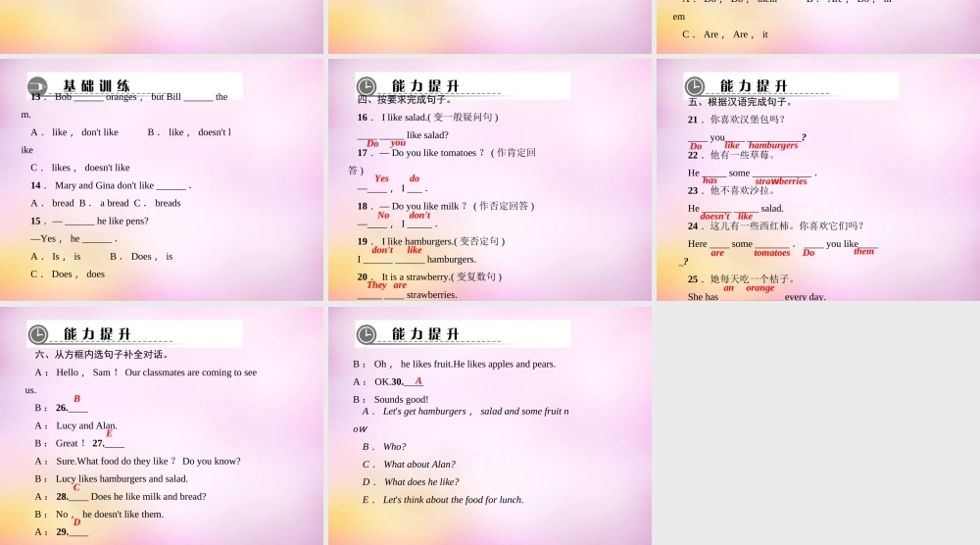Click the red answer 'They are'
Image resolution: width=980 pixels, height=545 pixels.
(386, 285)
